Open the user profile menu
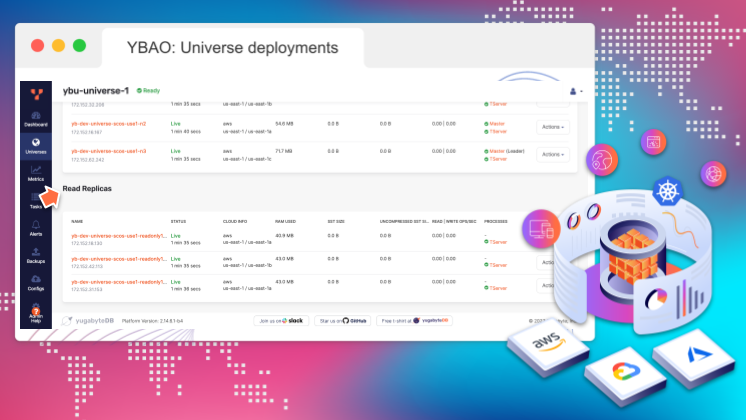Image resolution: width=746 pixels, height=420 pixels. [x=576, y=91]
